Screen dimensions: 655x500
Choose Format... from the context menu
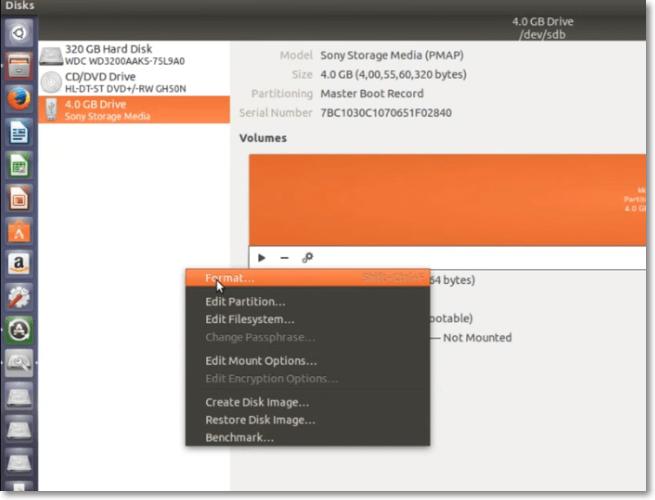point(308,278)
